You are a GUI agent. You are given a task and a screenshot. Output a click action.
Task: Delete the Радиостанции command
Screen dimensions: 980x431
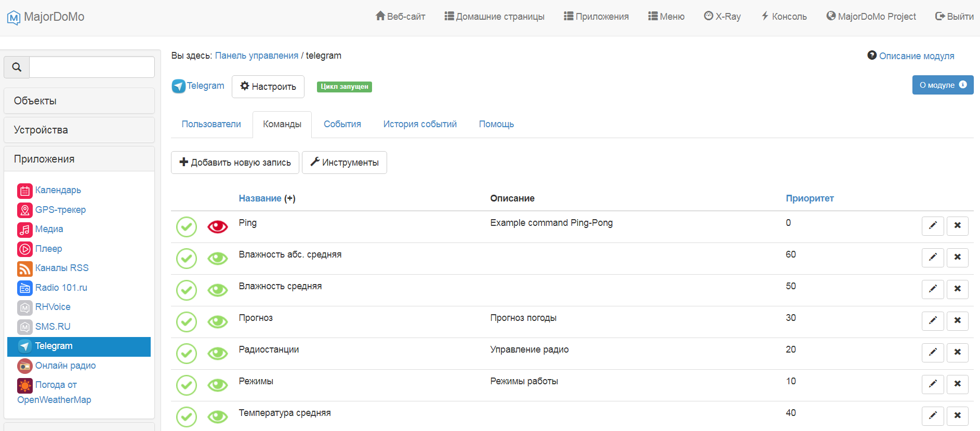tap(958, 352)
